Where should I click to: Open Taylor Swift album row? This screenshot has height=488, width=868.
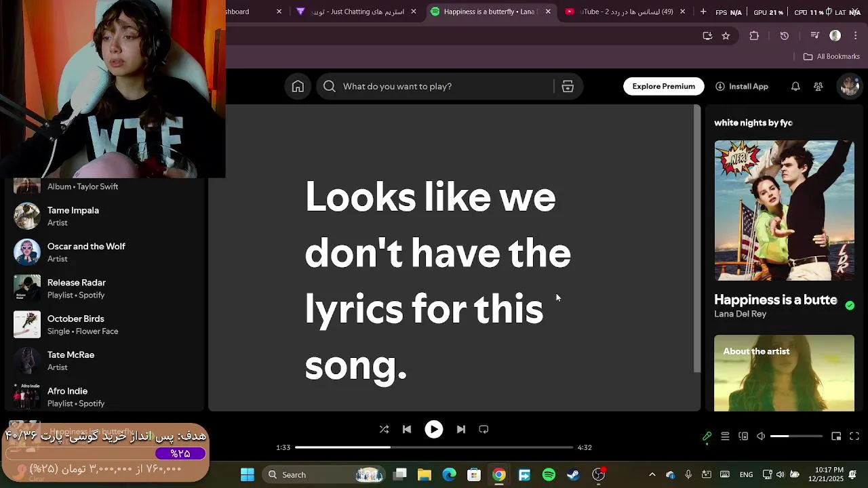tap(105, 186)
